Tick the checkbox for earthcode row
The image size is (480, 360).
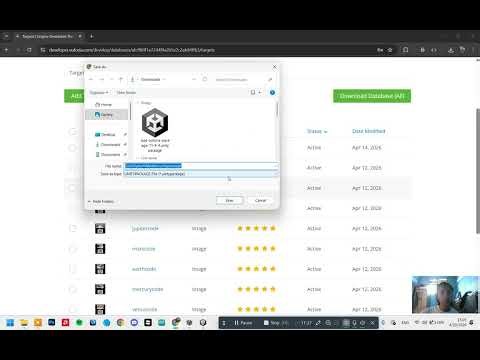72,269
